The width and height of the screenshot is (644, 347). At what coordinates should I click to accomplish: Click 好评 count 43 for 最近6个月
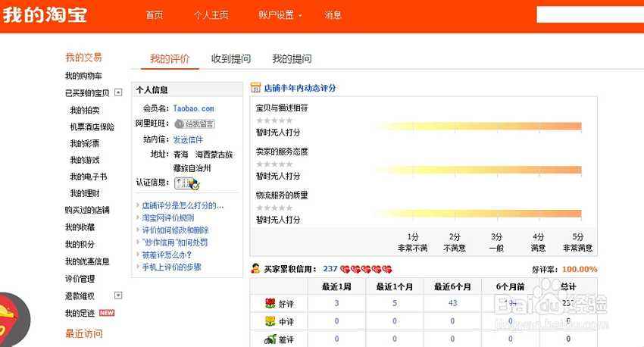(x=452, y=304)
